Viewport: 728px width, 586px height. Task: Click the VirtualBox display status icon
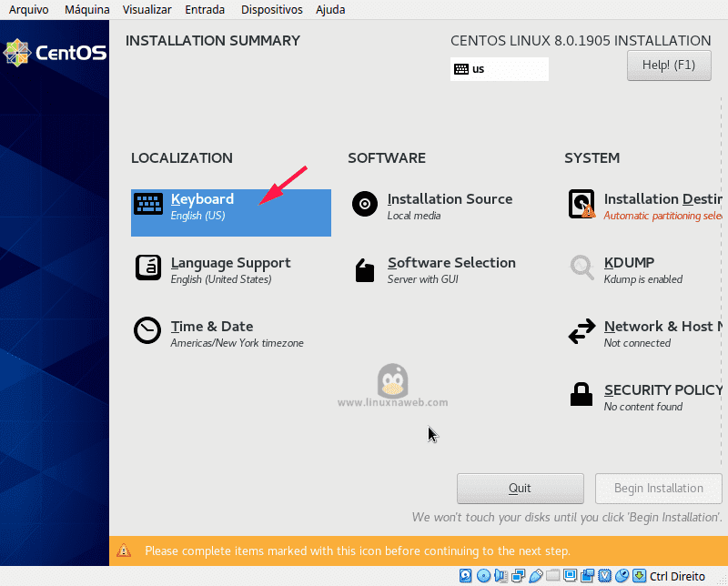[570, 576]
